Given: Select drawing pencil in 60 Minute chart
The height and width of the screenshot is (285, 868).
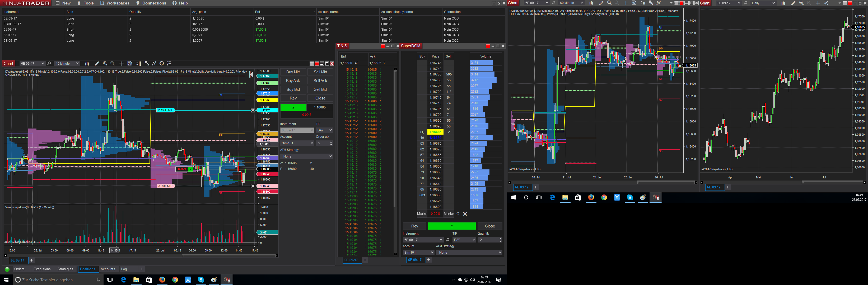Looking at the screenshot, I should (601, 3).
